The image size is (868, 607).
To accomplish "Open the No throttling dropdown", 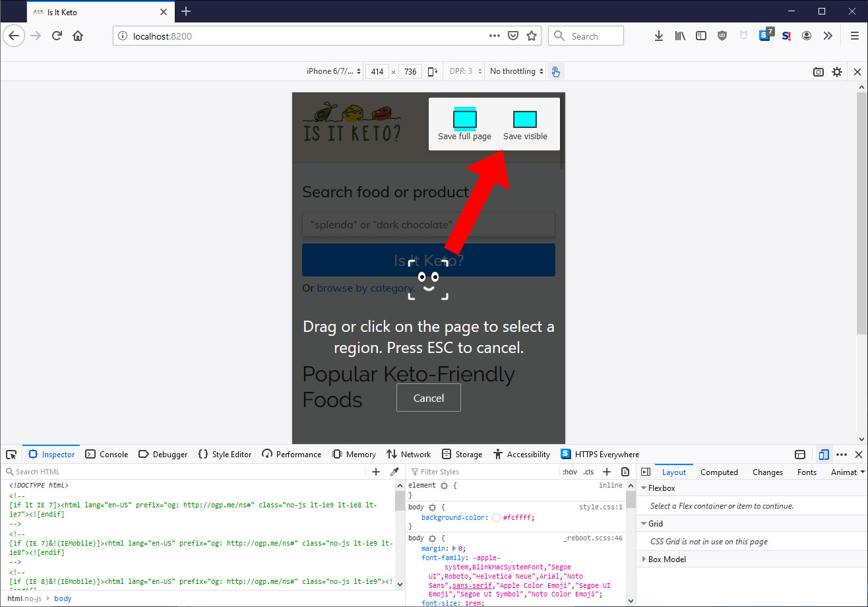I will (517, 71).
